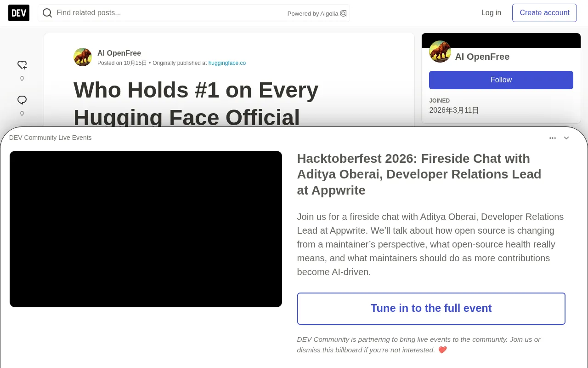Open the huggingface.co source link
Screen dimensions: 588x368
(227, 63)
